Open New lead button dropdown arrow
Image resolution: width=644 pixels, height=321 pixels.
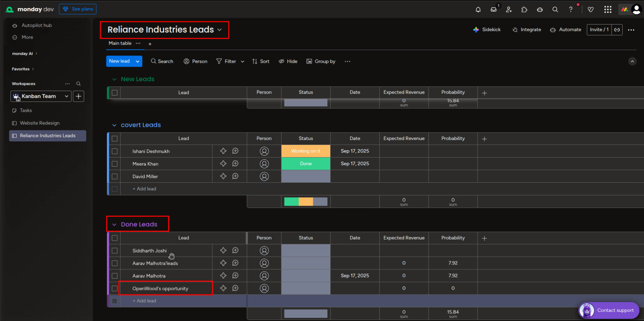pos(138,61)
